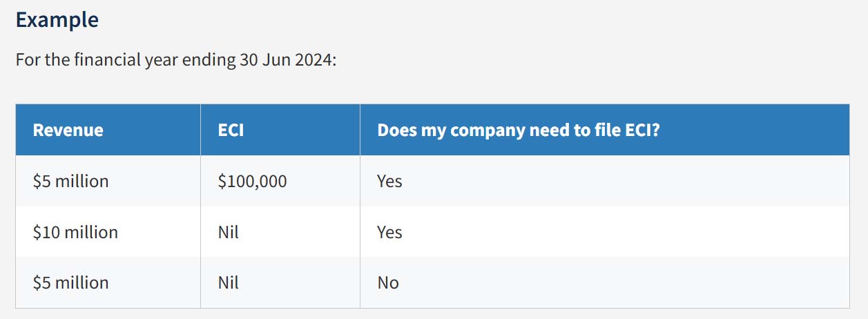The width and height of the screenshot is (868, 319).
Task: Select the financial year ending text
Action: (176, 59)
